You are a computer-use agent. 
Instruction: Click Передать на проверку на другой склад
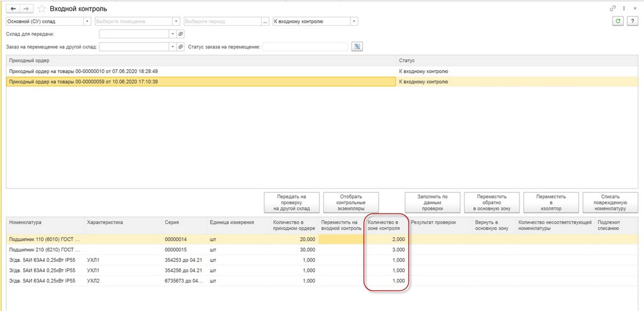point(292,202)
